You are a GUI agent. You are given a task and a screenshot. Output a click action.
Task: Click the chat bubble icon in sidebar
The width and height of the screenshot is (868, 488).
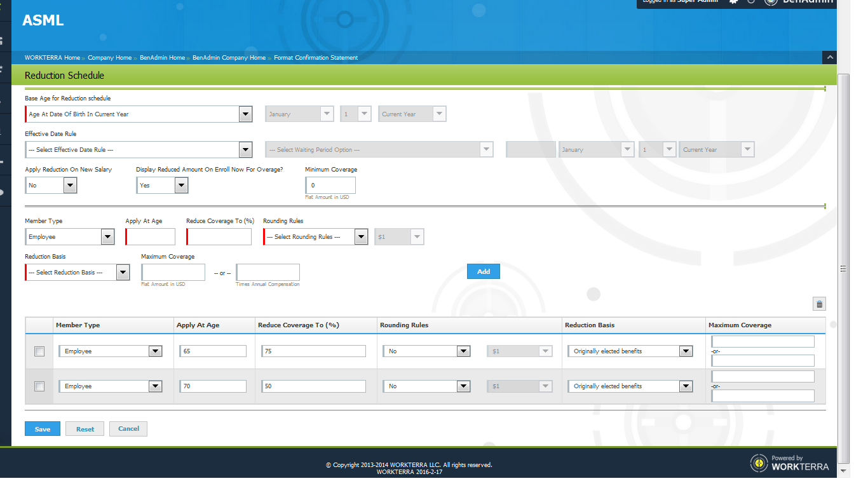coord(3,193)
